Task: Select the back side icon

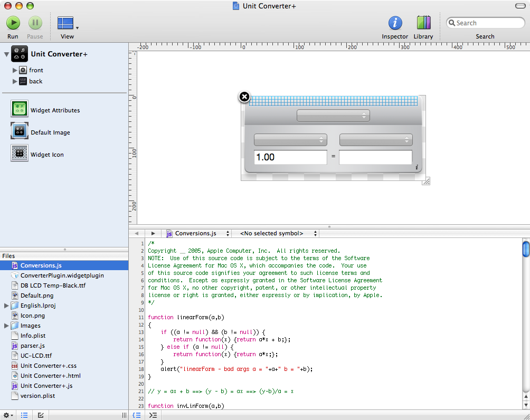Action: coord(23,81)
